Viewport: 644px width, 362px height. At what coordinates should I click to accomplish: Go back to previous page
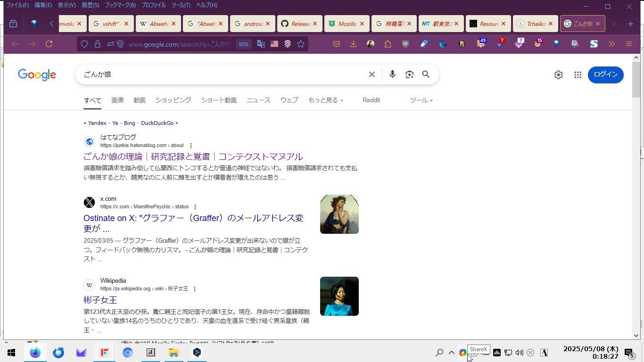pyautogui.click(x=15, y=44)
